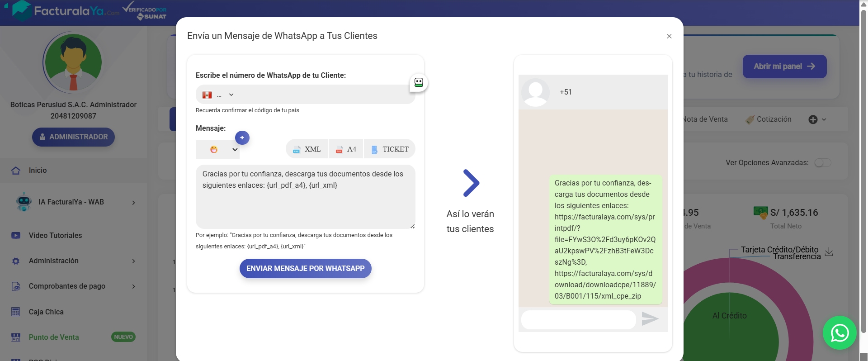This screenshot has height=361, width=868.
Task: Click Abrir mi panel button
Action: pos(784,66)
